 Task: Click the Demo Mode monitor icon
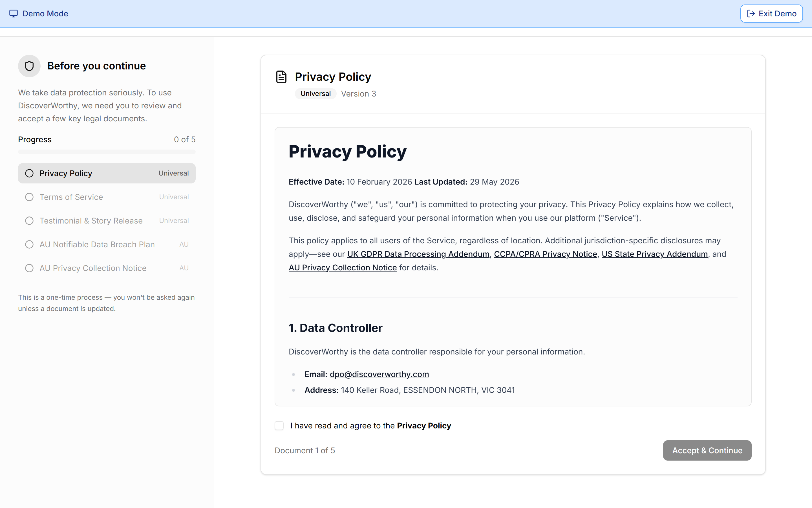tap(14, 14)
